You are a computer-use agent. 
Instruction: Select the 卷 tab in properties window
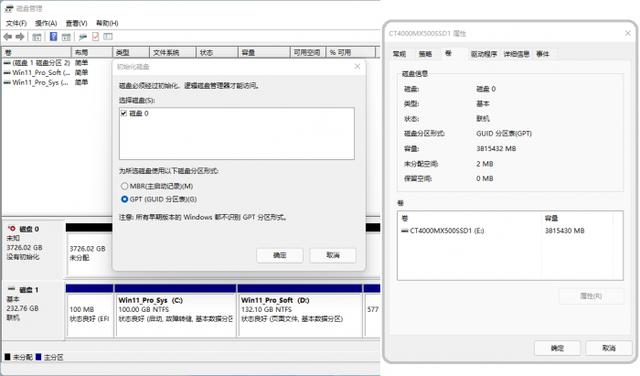448,53
